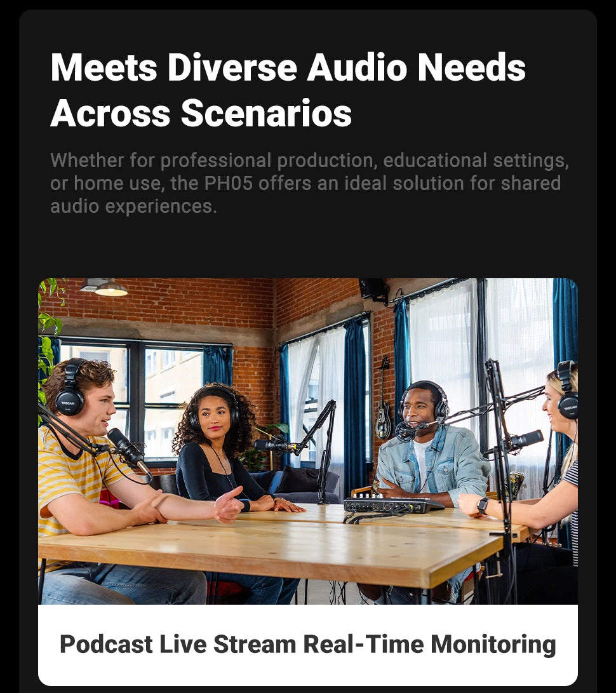Click the ceiling pendant lamp

(111, 288)
